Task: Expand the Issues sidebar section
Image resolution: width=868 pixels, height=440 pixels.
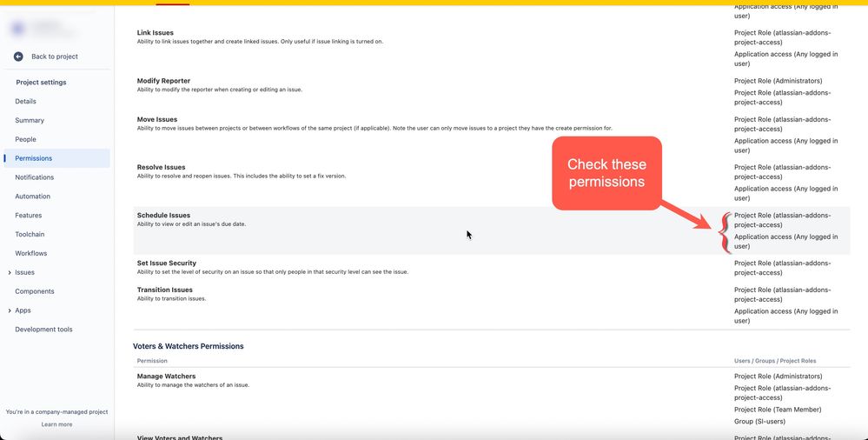Action: [x=10, y=273]
